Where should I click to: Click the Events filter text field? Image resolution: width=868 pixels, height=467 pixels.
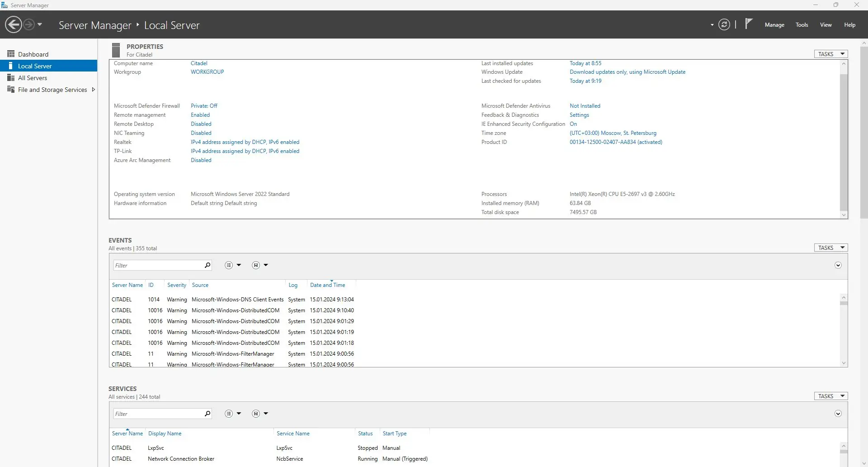coord(158,265)
